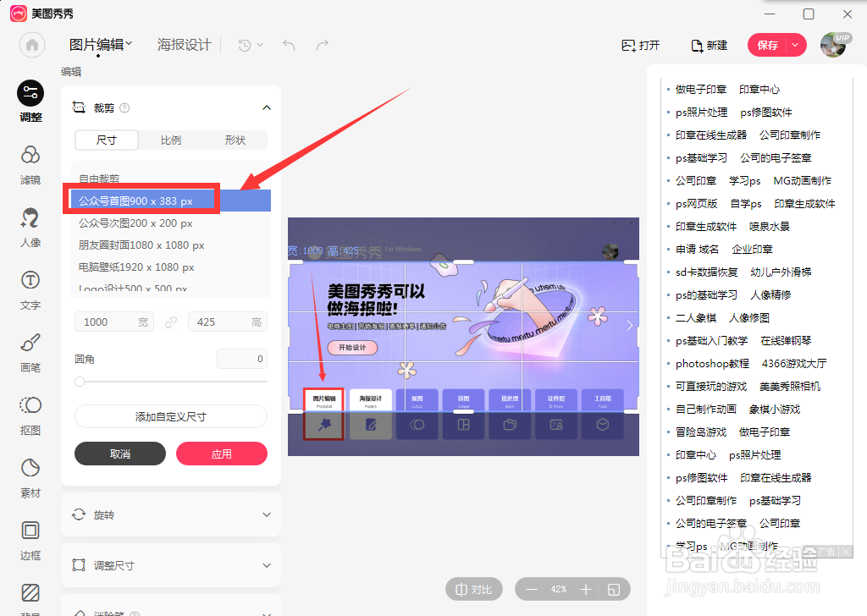This screenshot has width=867, height=616.
Task: Select the 尺寸 size tab
Action: 106,140
